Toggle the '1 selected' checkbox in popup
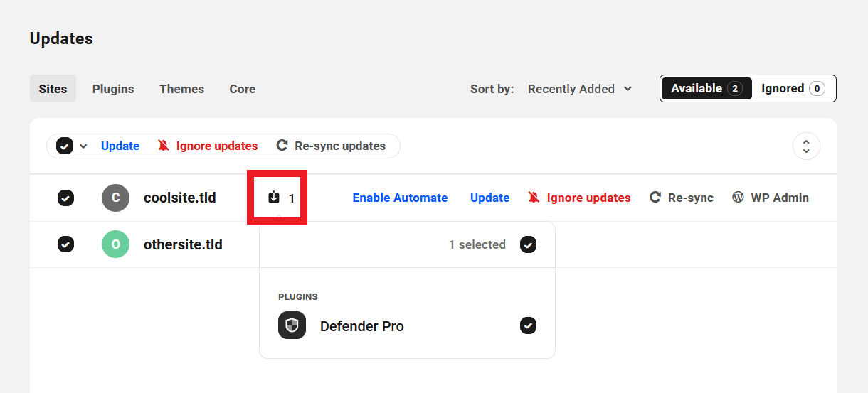The height and width of the screenshot is (393, 868). 528,244
